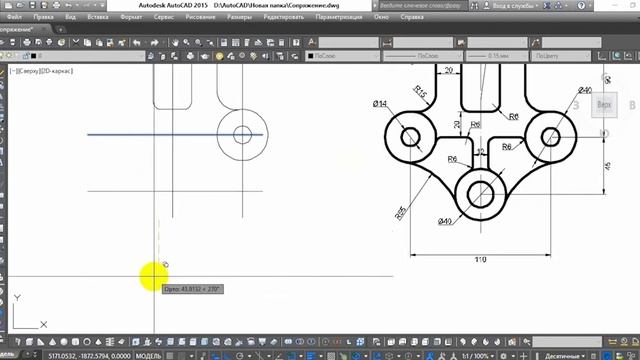The height and width of the screenshot is (360, 640).
Task: Click the Pyramid solid tool
Action: (98, 342)
